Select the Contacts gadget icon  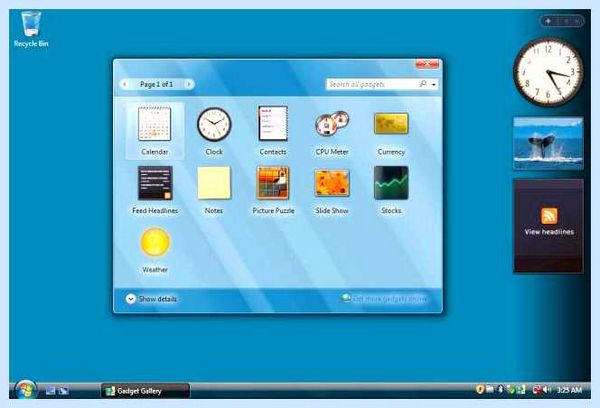tap(273, 123)
